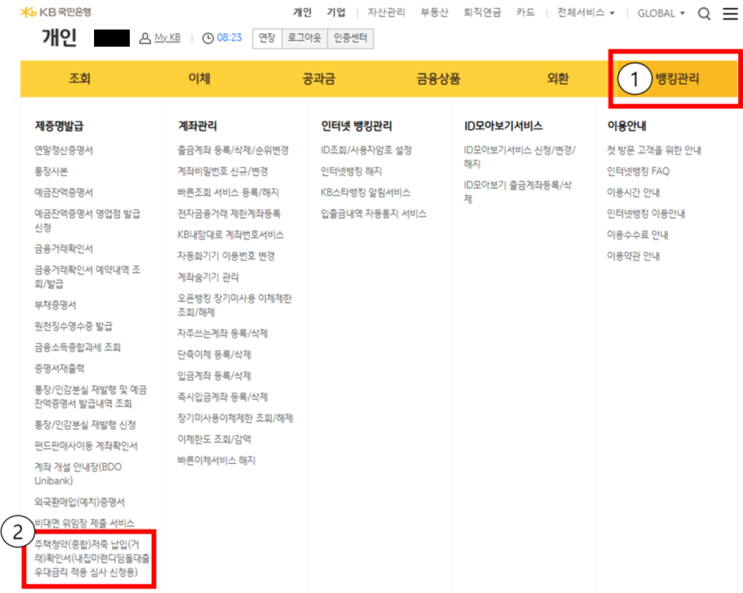Open 빠른이체서비스 해지 link
743x593 pixels.
click(216, 460)
